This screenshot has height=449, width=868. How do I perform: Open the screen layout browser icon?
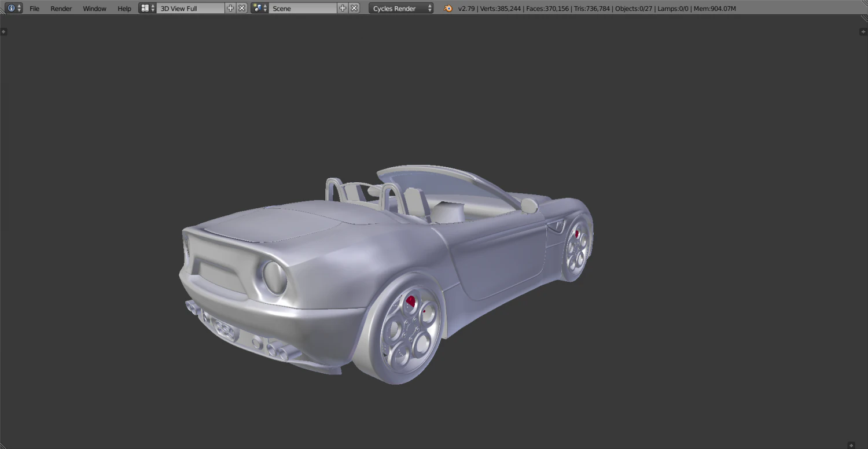tap(148, 8)
